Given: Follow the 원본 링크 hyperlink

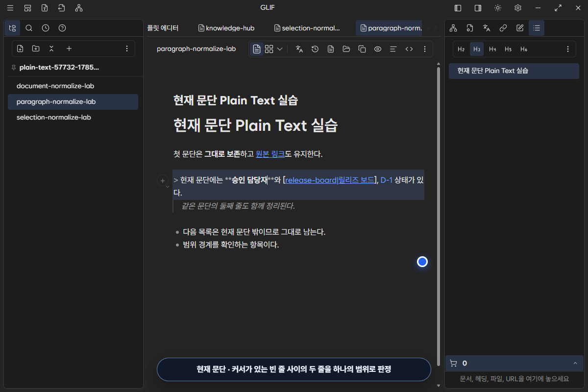Looking at the screenshot, I should click(x=270, y=154).
